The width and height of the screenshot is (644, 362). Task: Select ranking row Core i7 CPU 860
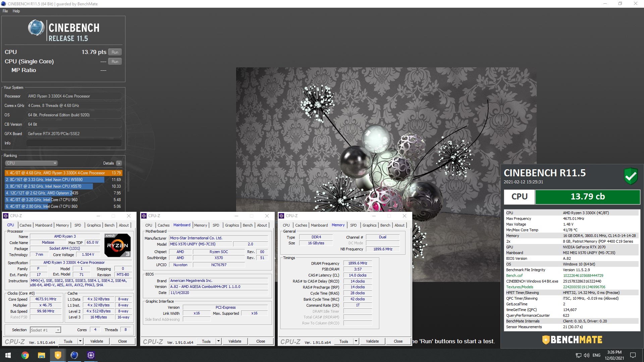[x=63, y=206]
